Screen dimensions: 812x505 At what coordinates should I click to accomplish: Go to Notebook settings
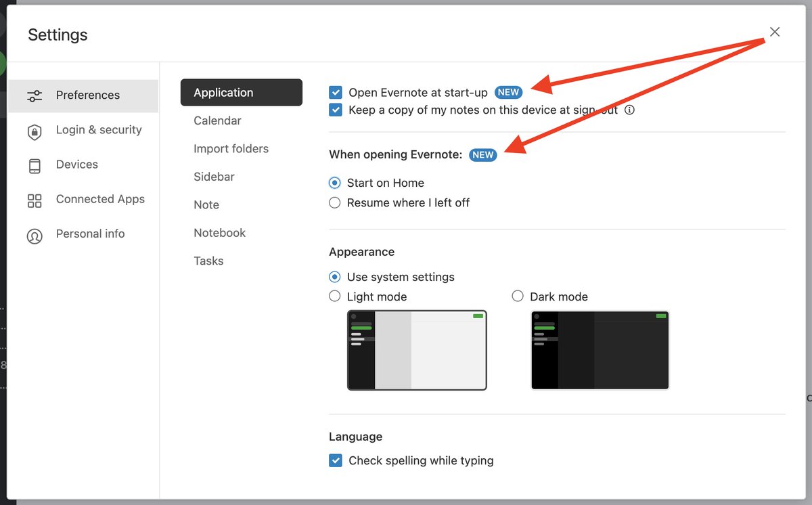[219, 233]
